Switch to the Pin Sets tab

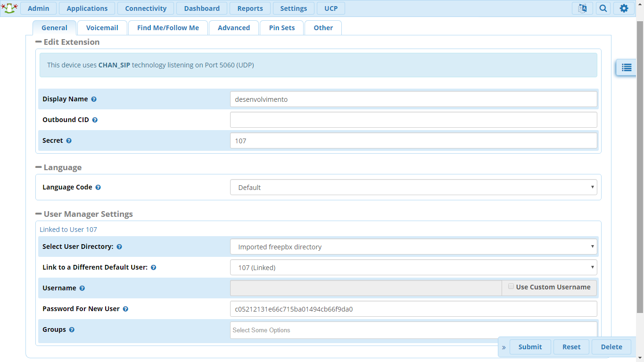click(x=282, y=27)
